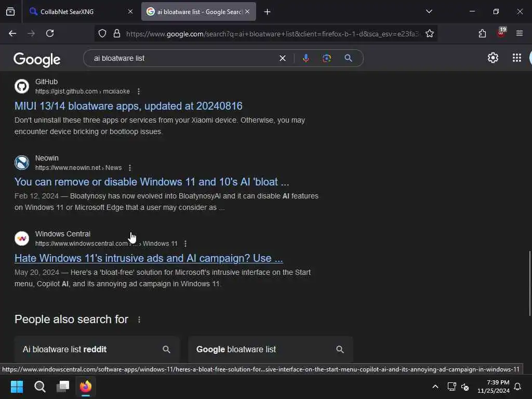
Task: Start voice search with microphone
Action: [305, 58]
